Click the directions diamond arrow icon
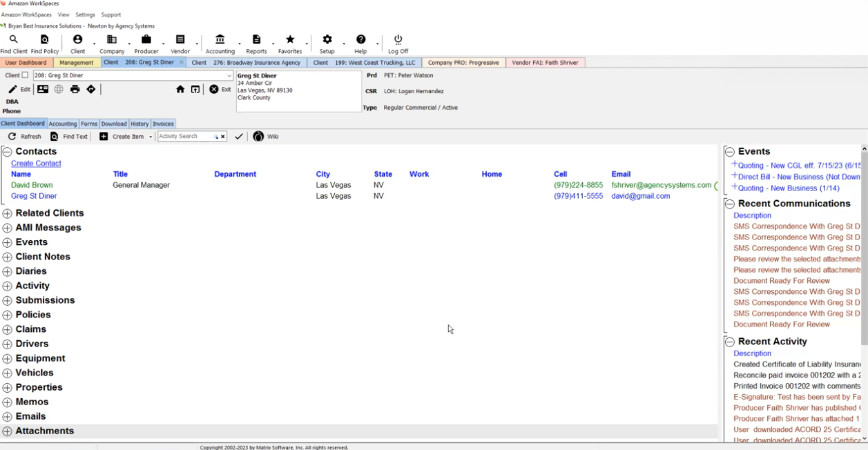 click(91, 90)
